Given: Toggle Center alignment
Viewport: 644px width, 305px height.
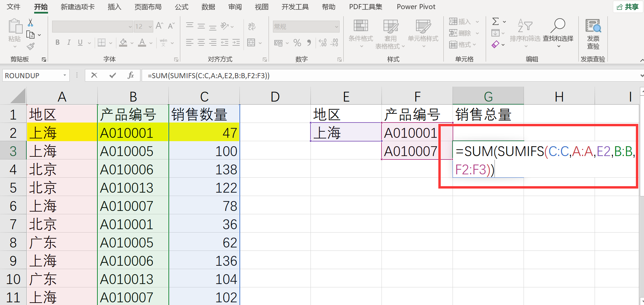Looking at the screenshot, I should [x=201, y=42].
